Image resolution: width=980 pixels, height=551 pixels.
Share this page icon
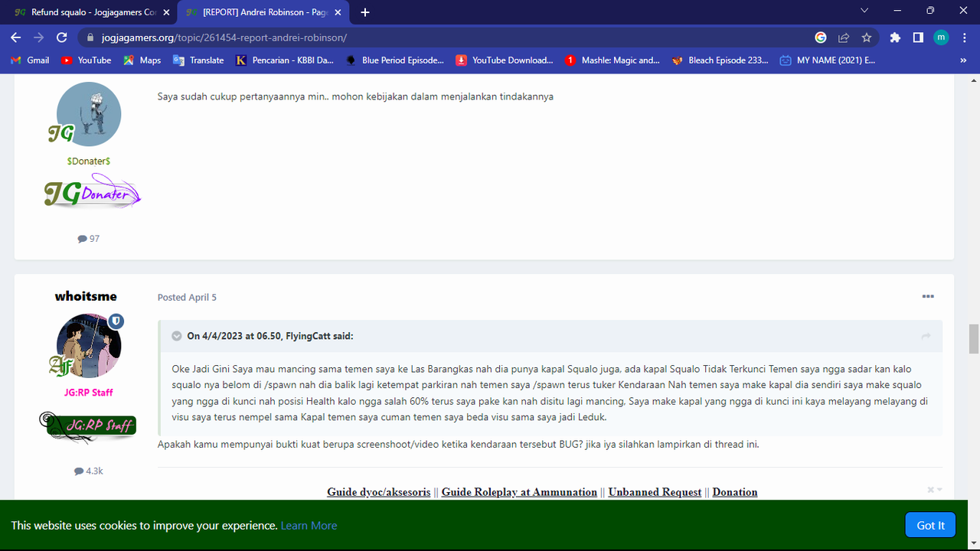coord(844,37)
